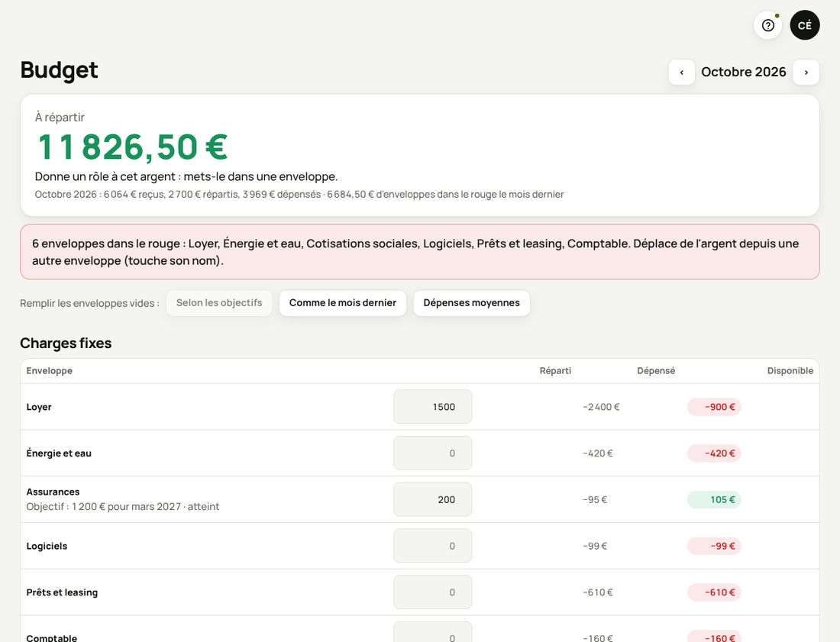Open the Prêts et leasing envelope

point(62,592)
